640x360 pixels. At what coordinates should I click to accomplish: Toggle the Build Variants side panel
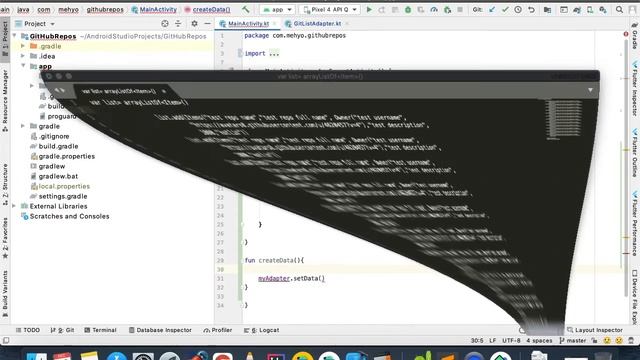pyautogui.click(x=5, y=294)
